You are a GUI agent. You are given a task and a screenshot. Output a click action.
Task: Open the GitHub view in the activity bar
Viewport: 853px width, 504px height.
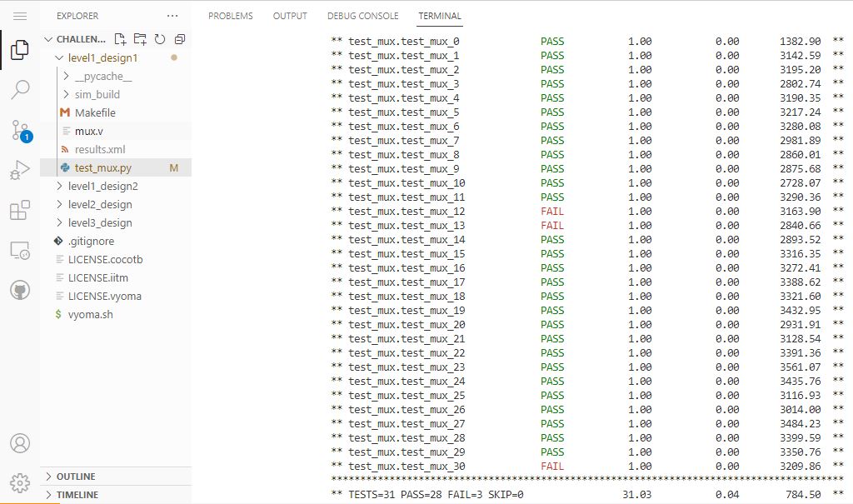[21, 290]
